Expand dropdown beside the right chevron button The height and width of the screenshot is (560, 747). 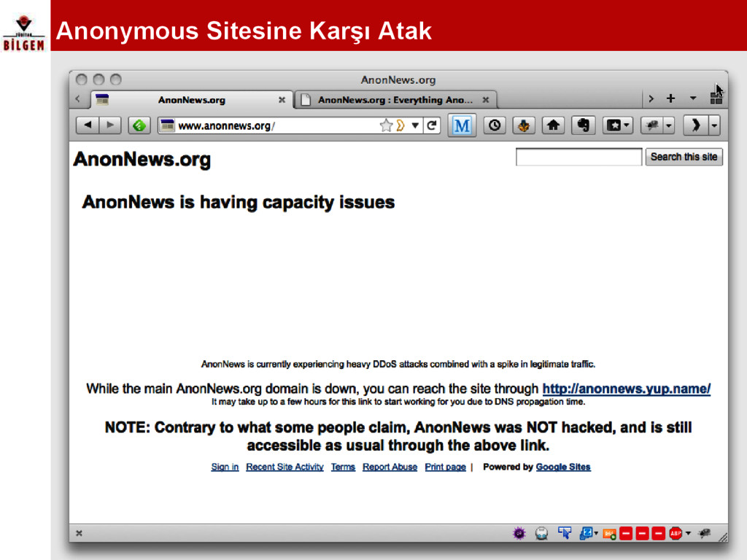point(714,125)
